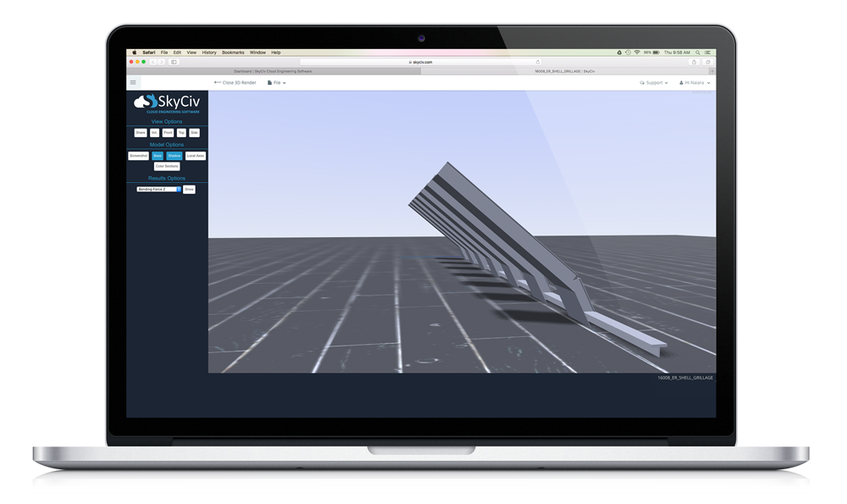
Task: Open the Notification Center icon
Action: coord(707,53)
